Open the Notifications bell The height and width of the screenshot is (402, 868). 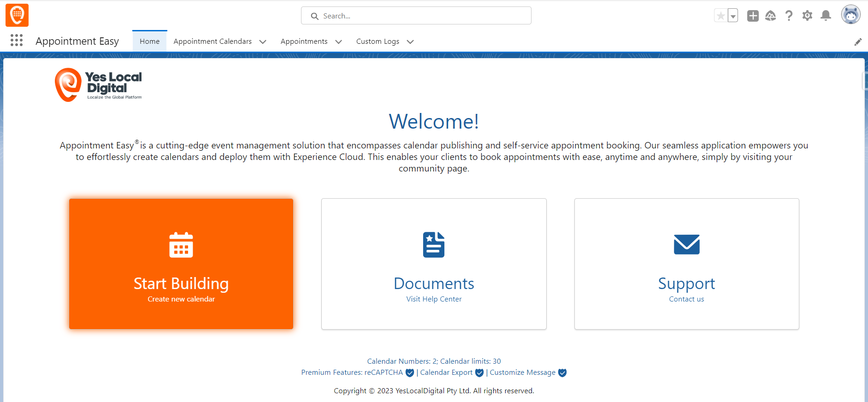tap(826, 16)
